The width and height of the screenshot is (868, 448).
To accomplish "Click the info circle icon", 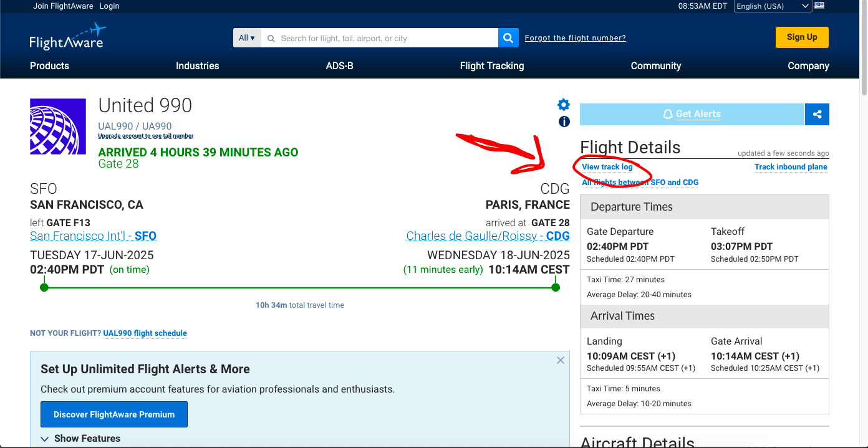I will [564, 122].
